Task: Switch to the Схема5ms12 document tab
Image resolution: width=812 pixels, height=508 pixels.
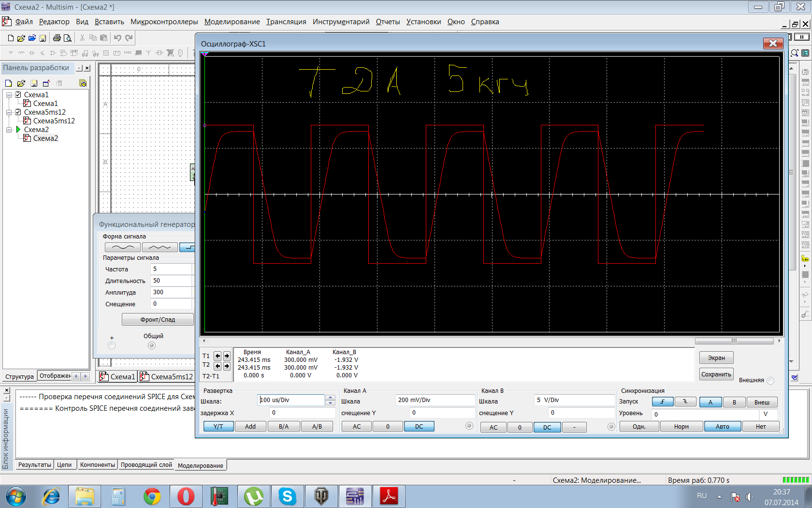Action: [167, 376]
